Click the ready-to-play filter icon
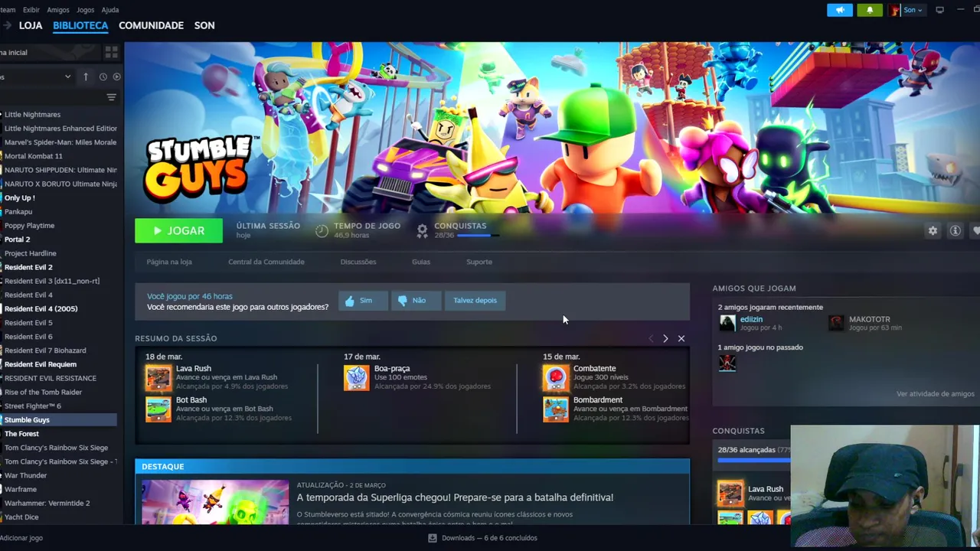980x551 pixels. click(x=117, y=77)
